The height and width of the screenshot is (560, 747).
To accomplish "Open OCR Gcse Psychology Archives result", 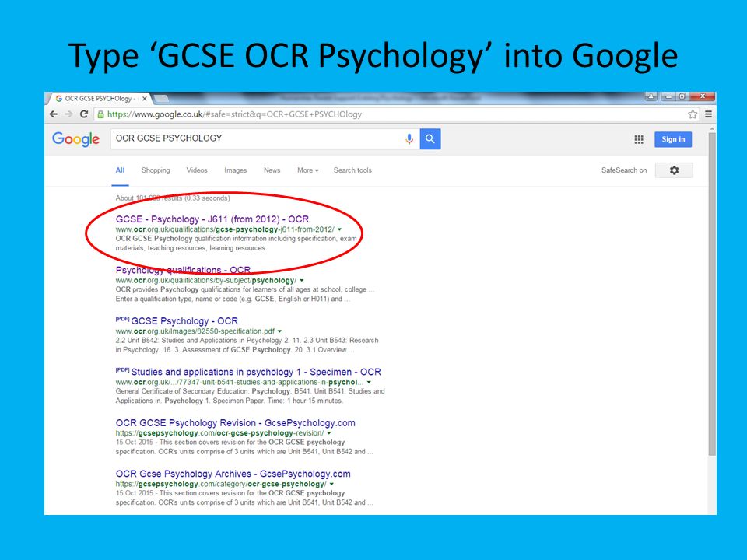I will (233, 474).
